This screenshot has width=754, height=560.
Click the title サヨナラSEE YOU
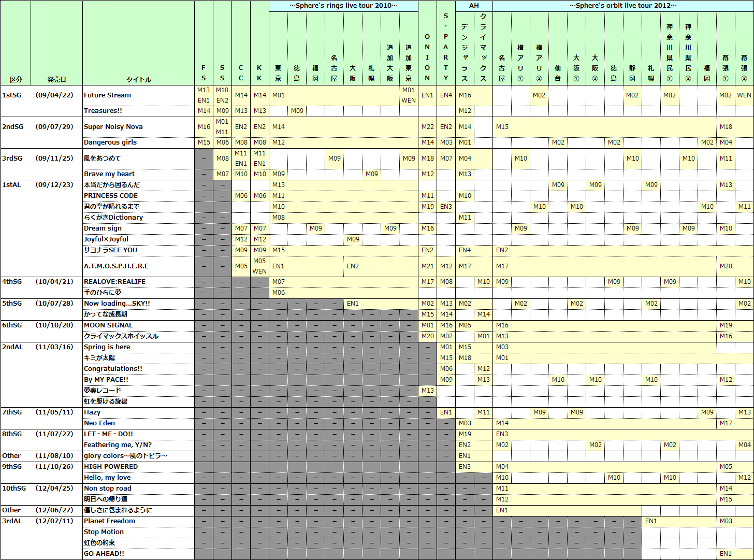click(110, 250)
